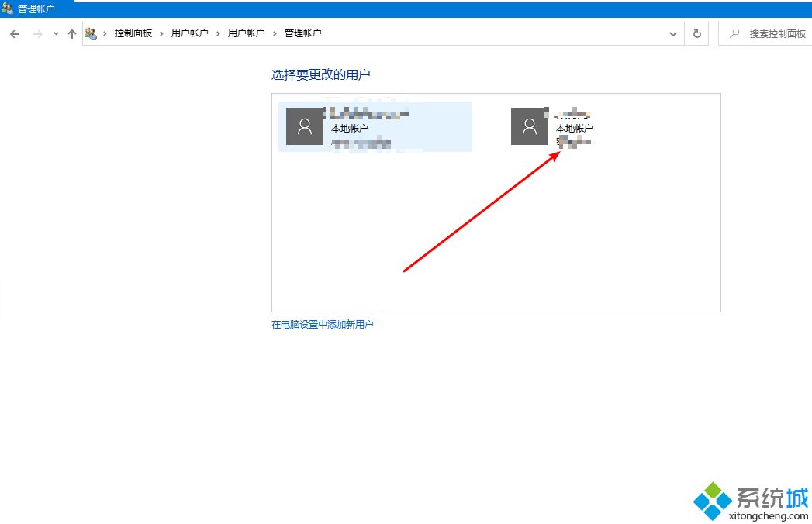Open the recent locations dropdown beside back arrows
The width and height of the screenshot is (812, 524).
point(54,33)
